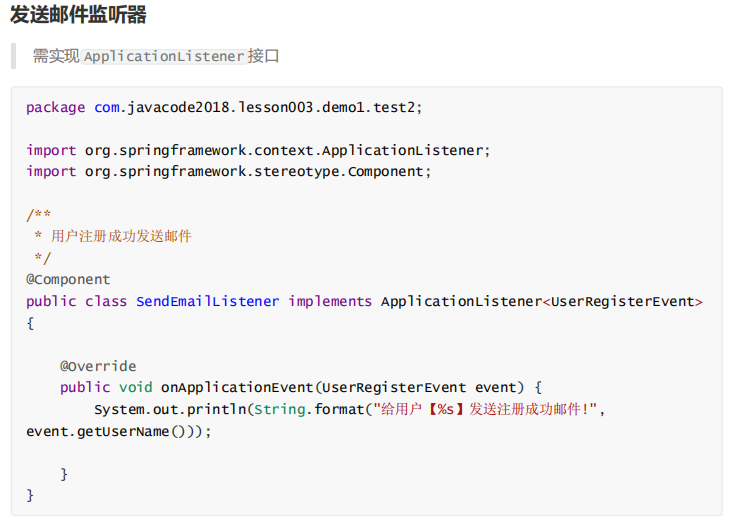The width and height of the screenshot is (753, 529).
Task: Click the package declaration line
Action: (x=231, y=107)
